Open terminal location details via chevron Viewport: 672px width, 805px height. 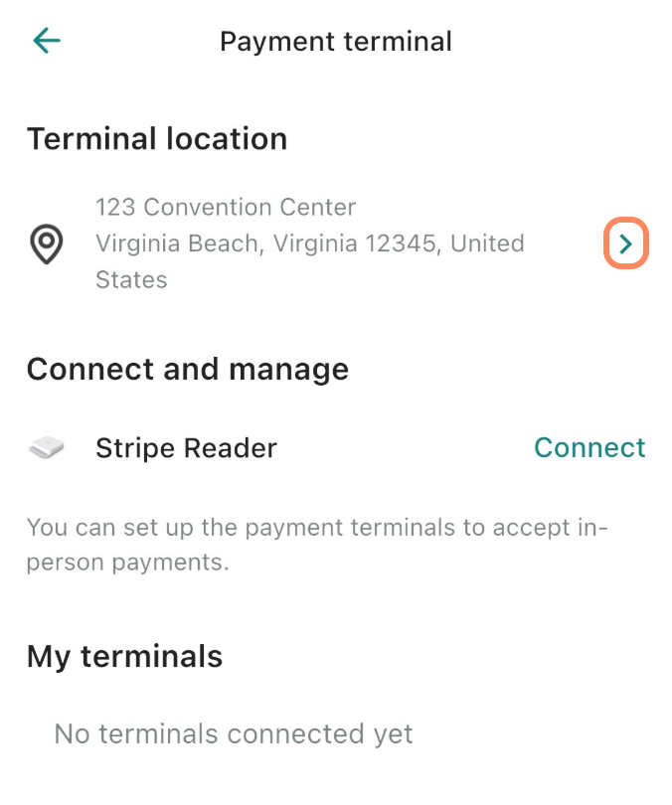pos(625,244)
